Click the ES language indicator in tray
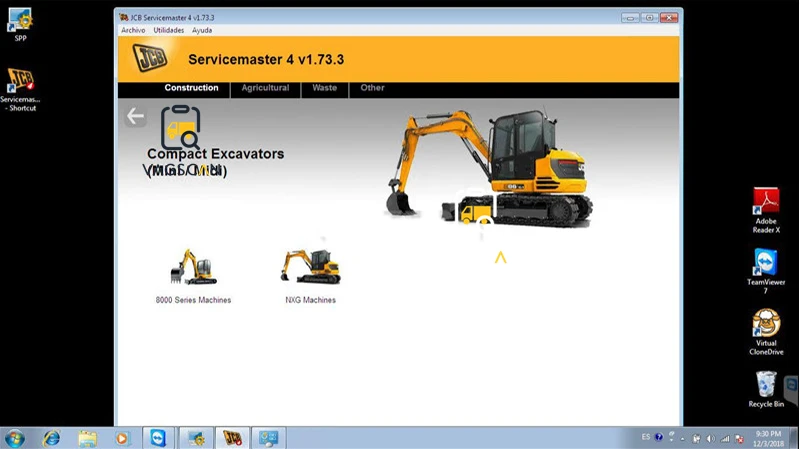The height and width of the screenshot is (449, 800). coord(646,437)
